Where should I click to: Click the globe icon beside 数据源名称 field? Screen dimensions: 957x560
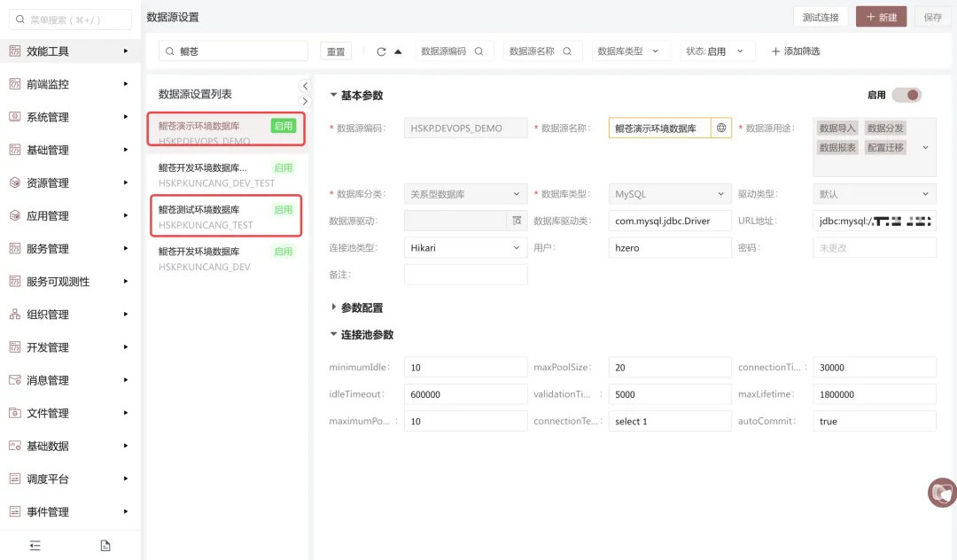(x=720, y=128)
